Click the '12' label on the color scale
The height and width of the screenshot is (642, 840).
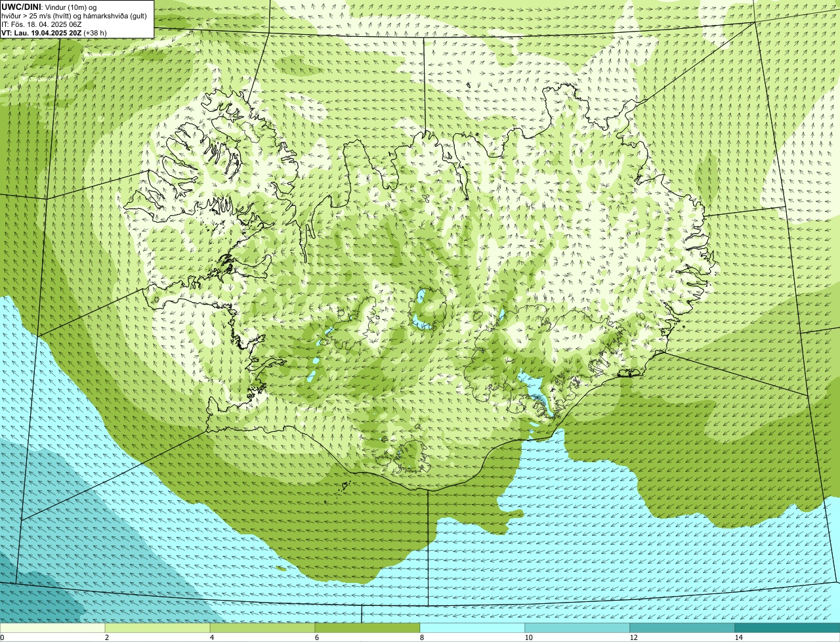(x=633, y=637)
